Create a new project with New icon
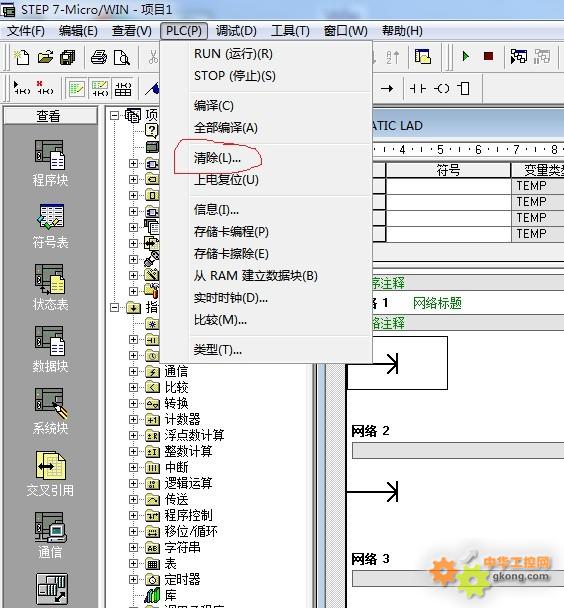This screenshot has height=608, width=564. click(22, 57)
